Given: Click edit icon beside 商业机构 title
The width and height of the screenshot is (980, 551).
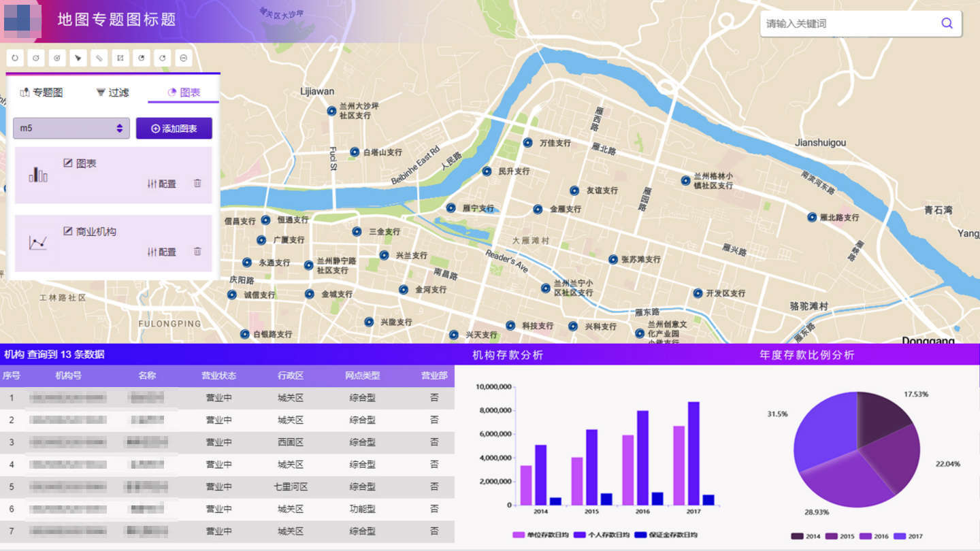Looking at the screenshot, I should point(67,231).
